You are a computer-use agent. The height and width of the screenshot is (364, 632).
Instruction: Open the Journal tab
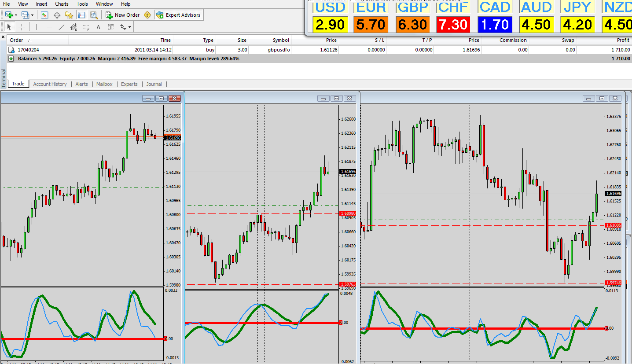pyautogui.click(x=154, y=84)
